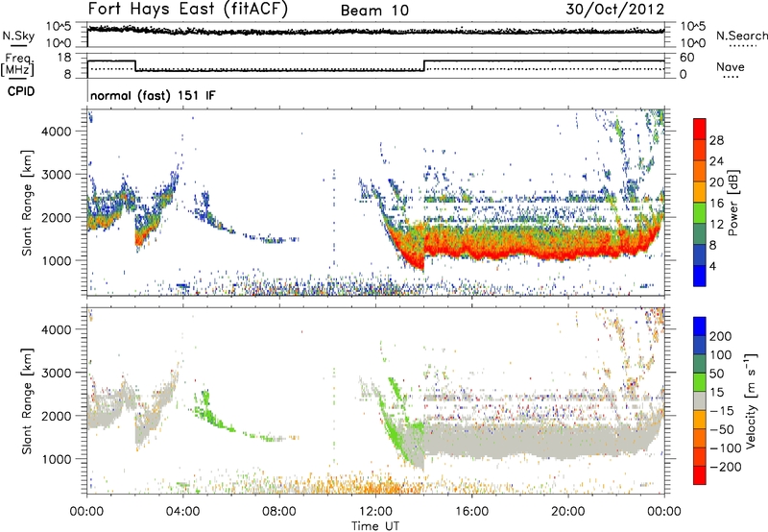768x532 pixels.
Task: Click the 'Power [dB]' color bar label
Action: click(x=733, y=203)
